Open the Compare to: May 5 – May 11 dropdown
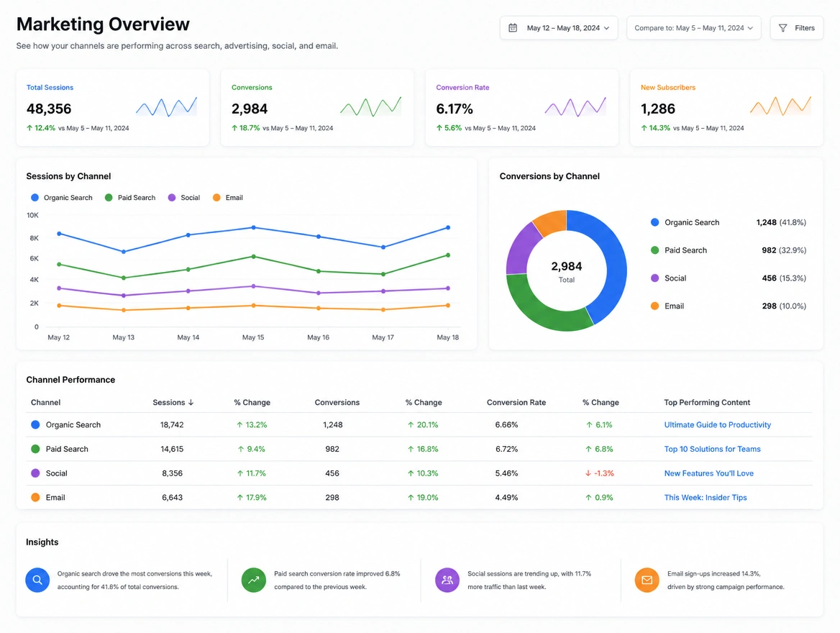This screenshot has height=633, width=840. pyautogui.click(x=694, y=28)
